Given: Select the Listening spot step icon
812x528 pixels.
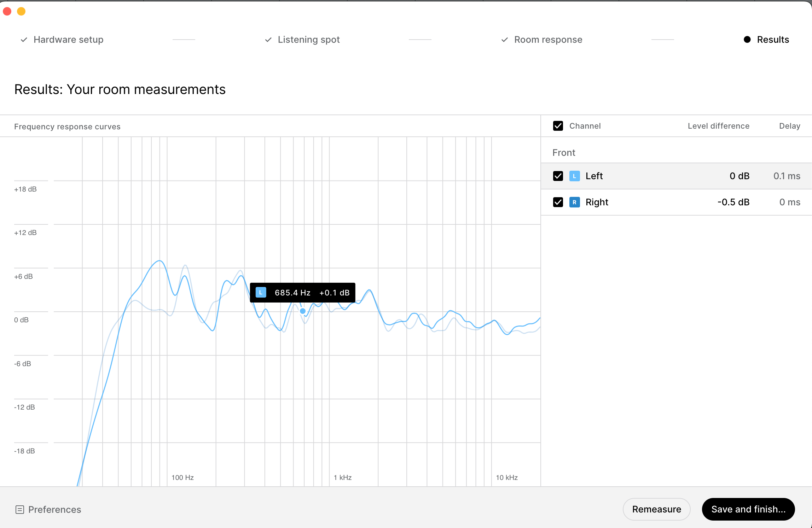Looking at the screenshot, I should (x=267, y=40).
